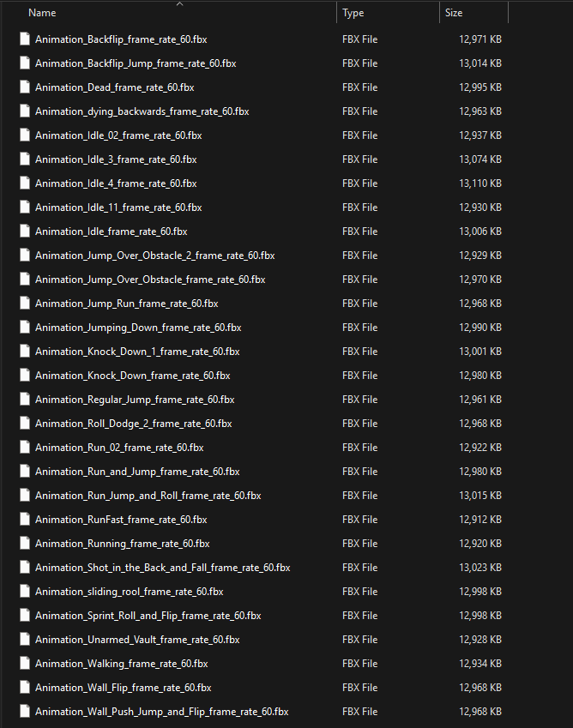Select Animation_dying_backwards_frame_rate_60.fbx file
Screen dimensions: 573x728
[x=142, y=111]
